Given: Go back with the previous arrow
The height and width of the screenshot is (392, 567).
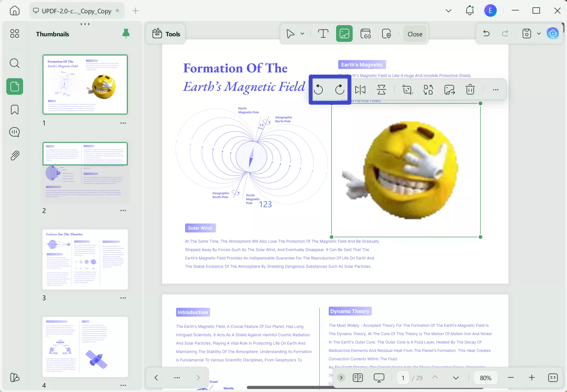Looking at the screenshot, I should coord(156,378).
